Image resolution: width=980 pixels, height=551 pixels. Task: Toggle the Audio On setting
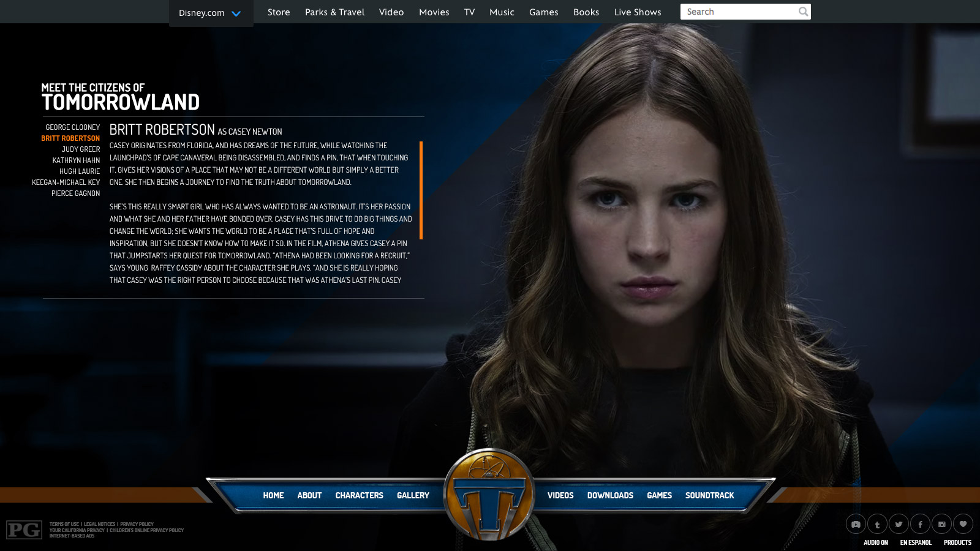coord(875,542)
